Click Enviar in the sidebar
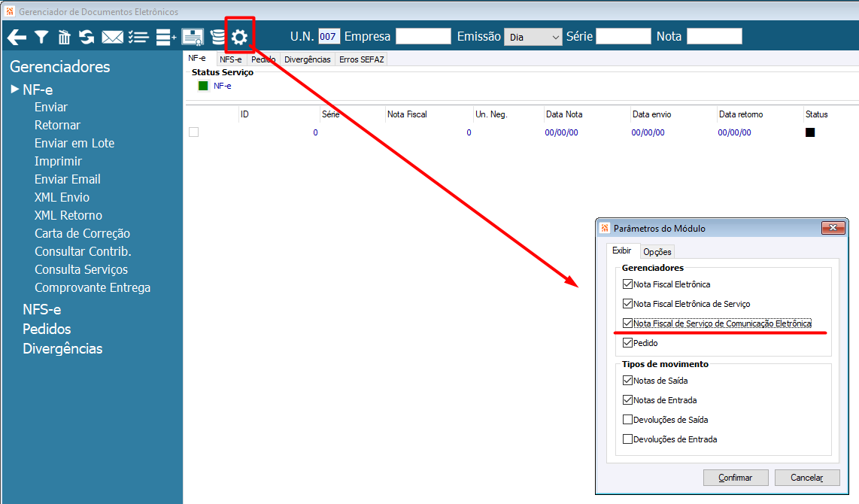The width and height of the screenshot is (859, 504). click(51, 107)
